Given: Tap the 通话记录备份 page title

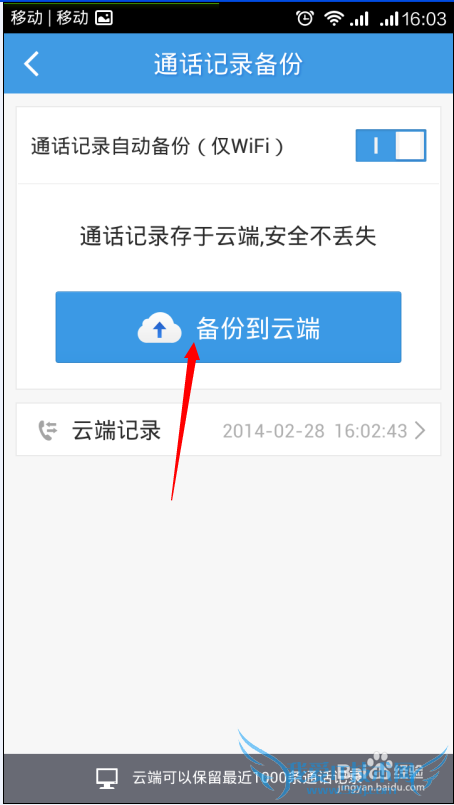Looking at the screenshot, I should 228,65.
